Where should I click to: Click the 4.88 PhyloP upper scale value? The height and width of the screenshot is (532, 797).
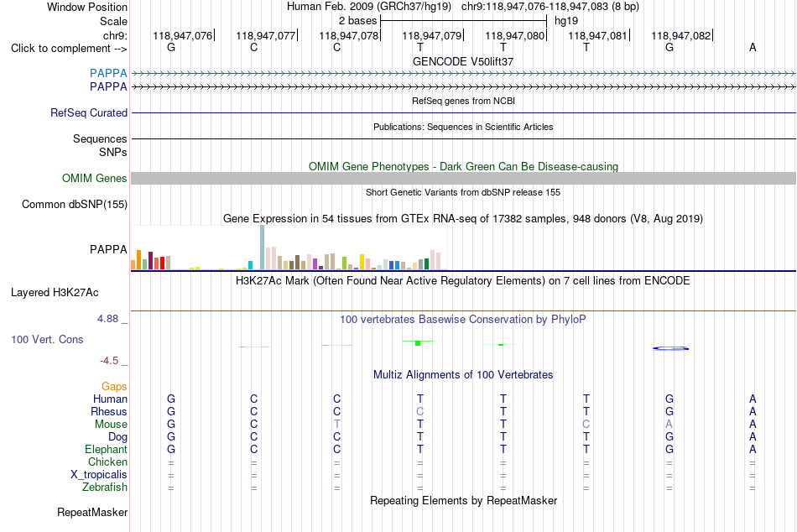107,319
